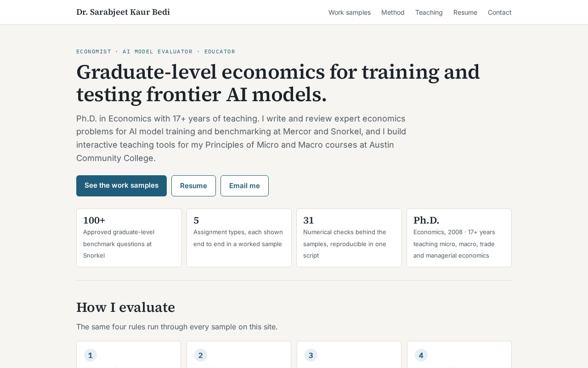Viewport: 588px width, 368px height.
Task: Select the 100+ benchmark questions stat card
Action: [x=129, y=238]
